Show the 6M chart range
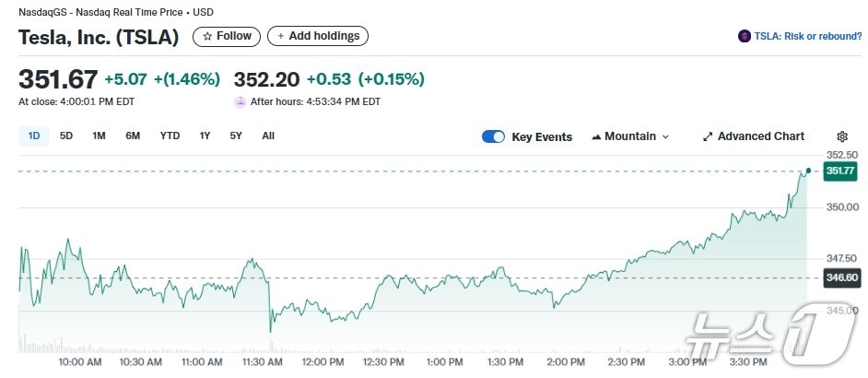This screenshot has width=868, height=378. point(133,136)
